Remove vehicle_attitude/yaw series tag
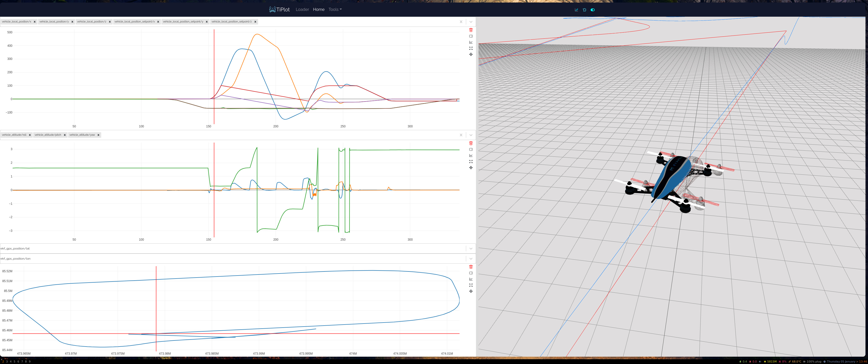This screenshot has height=364, width=868. [x=98, y=135]
